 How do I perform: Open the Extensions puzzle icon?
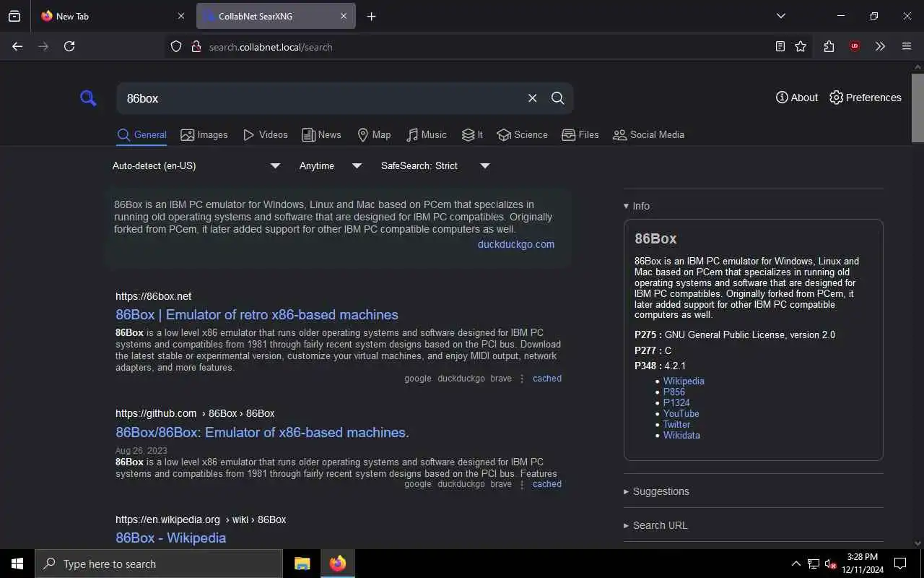pyautogui.click(x=829, y=46)
